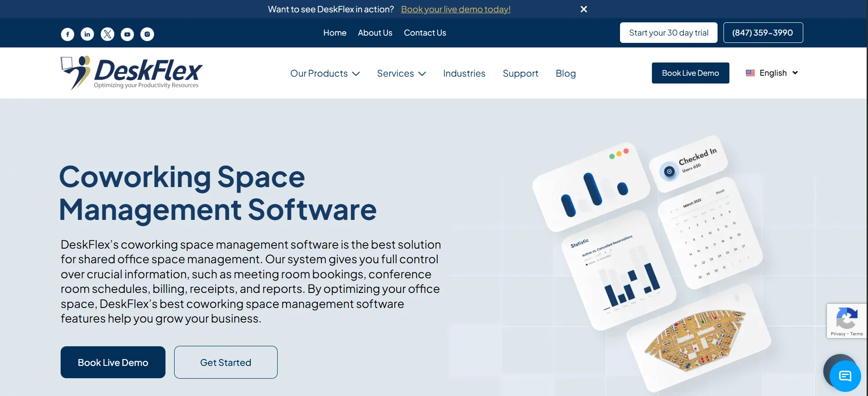The image size is (868, 396).
Task: Click the Checked In card illustration
Action: [x=689, y=164]
